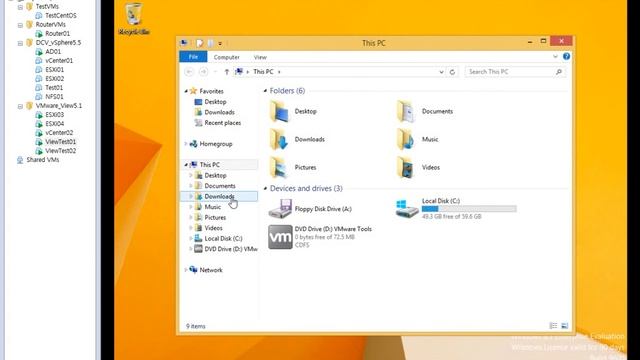640x360 pixels.
Task: Collapse the Devices and drives (3) group
Action: [x=265, y=188]
